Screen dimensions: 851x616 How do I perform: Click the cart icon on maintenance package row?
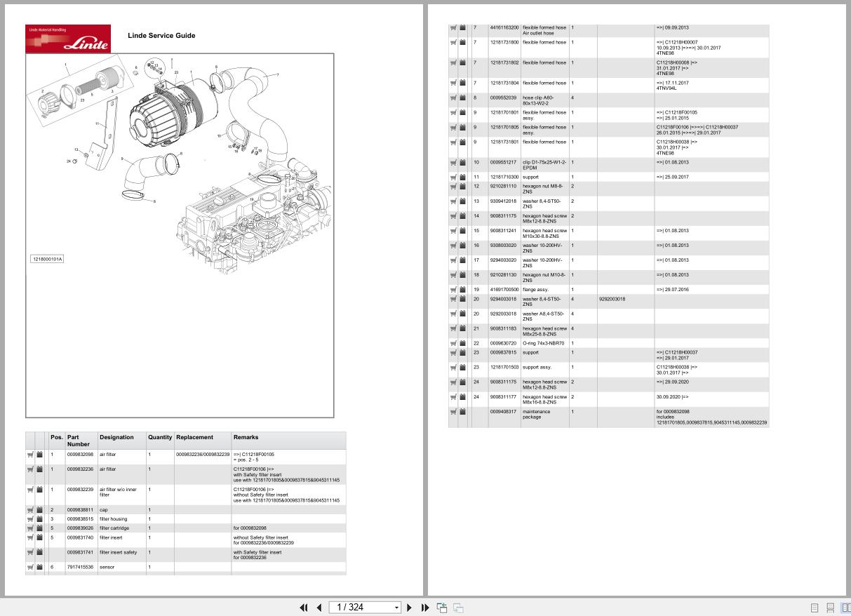(454, 411)
